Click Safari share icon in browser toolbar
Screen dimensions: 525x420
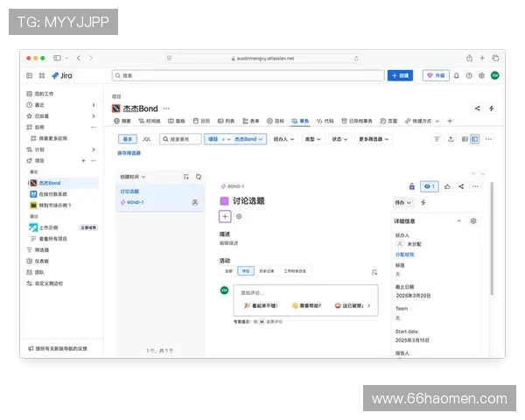point(469,58)
